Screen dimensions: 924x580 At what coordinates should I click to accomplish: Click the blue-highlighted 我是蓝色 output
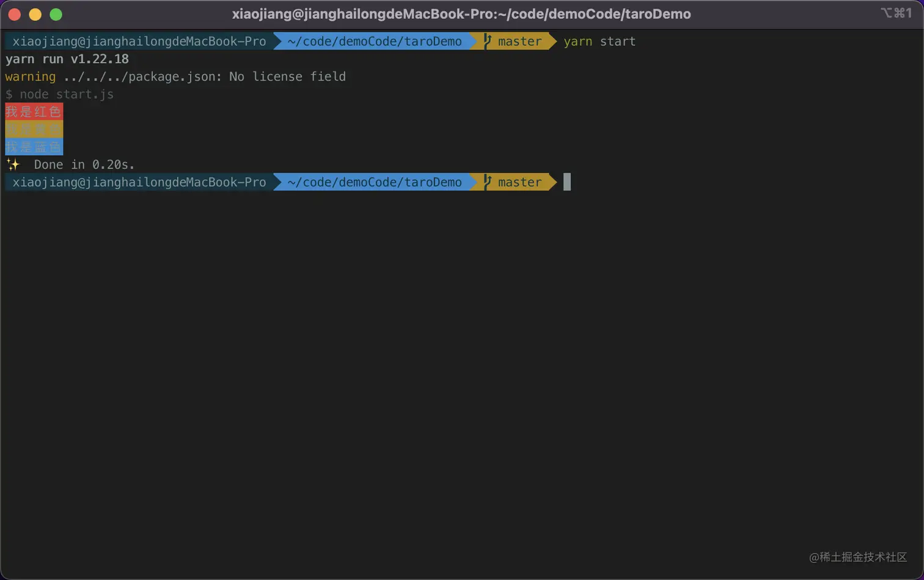(x=34, y=147)
